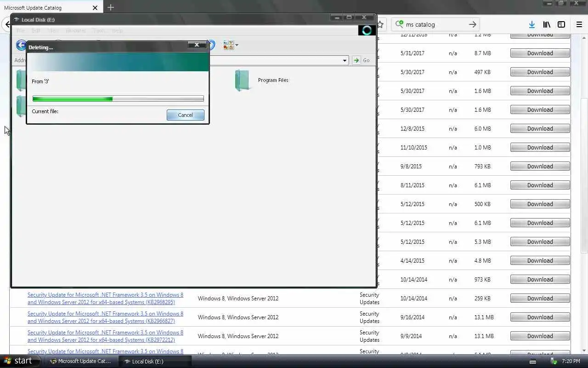Click the delete progress bar
Viewport: 588px width, 368px height.
point(118,98)
